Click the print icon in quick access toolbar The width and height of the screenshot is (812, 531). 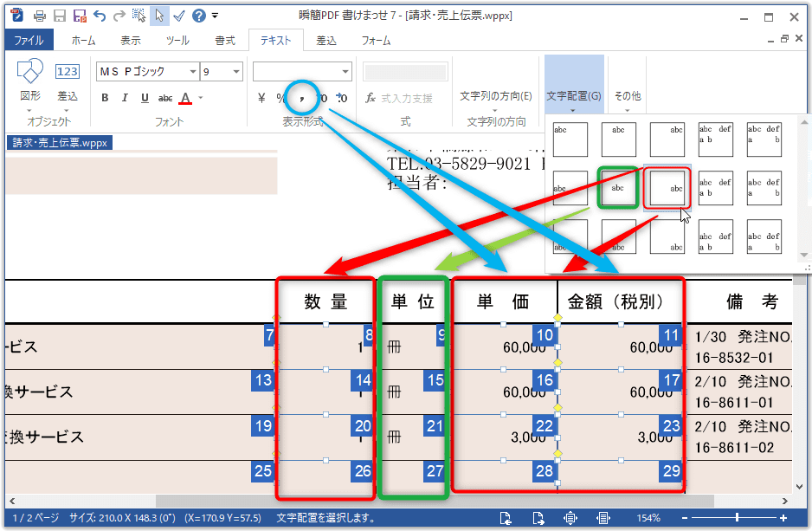coord(40,16)
